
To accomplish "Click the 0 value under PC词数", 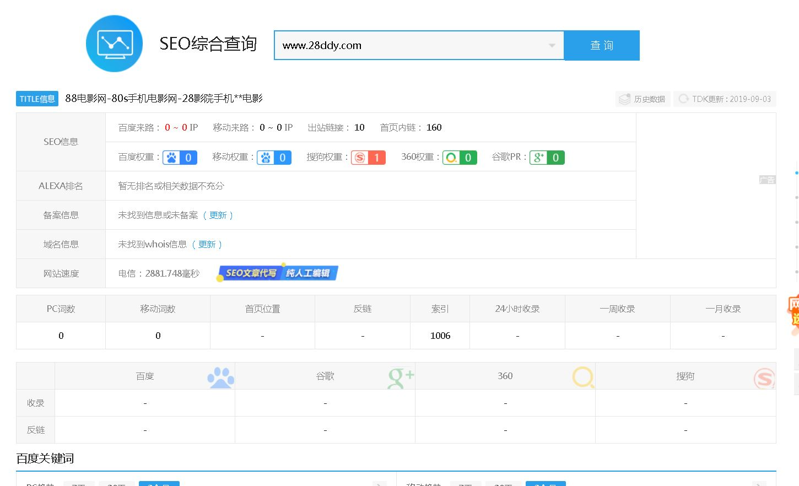I will click(61, 336).
